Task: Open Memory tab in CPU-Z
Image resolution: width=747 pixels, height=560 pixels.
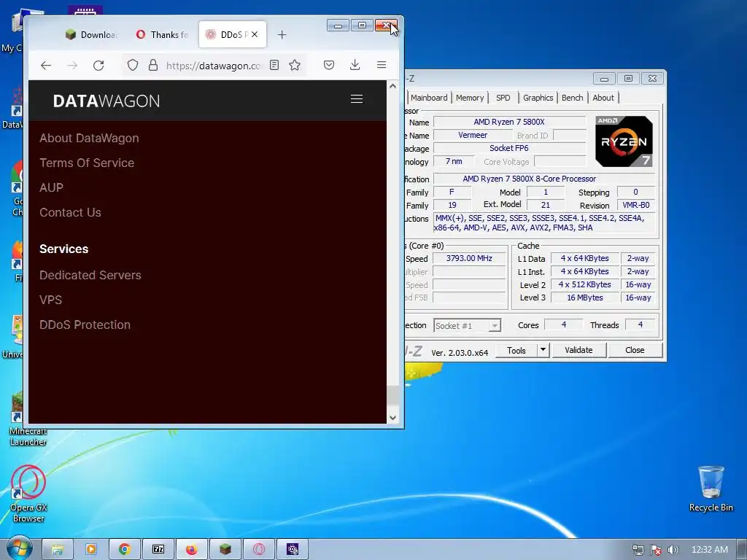Action: (x=469, y=98)
